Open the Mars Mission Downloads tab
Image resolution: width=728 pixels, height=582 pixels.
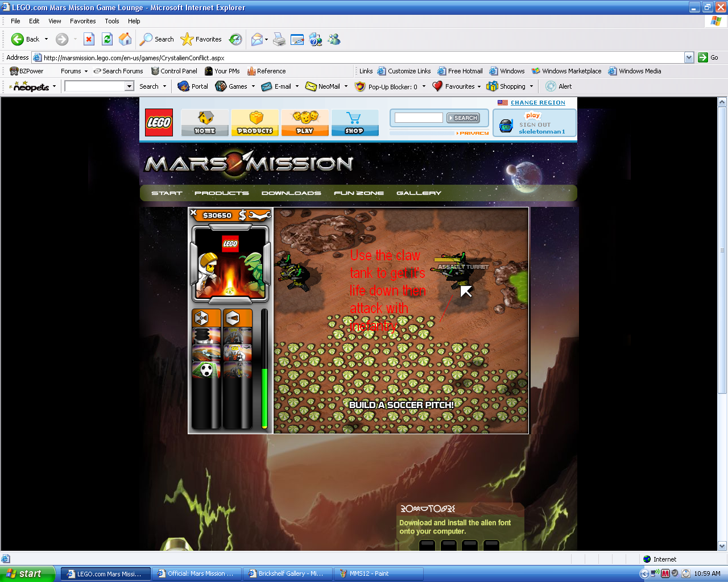pos(291,193)
